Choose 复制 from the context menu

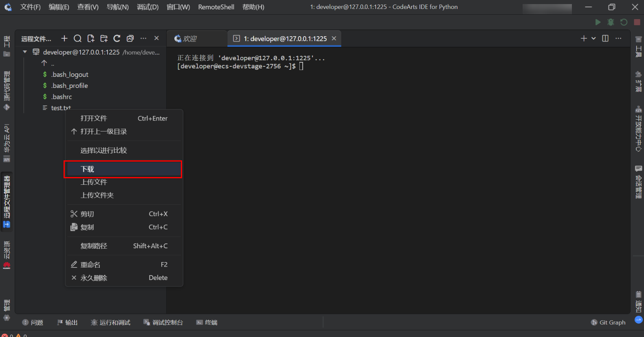124,227
